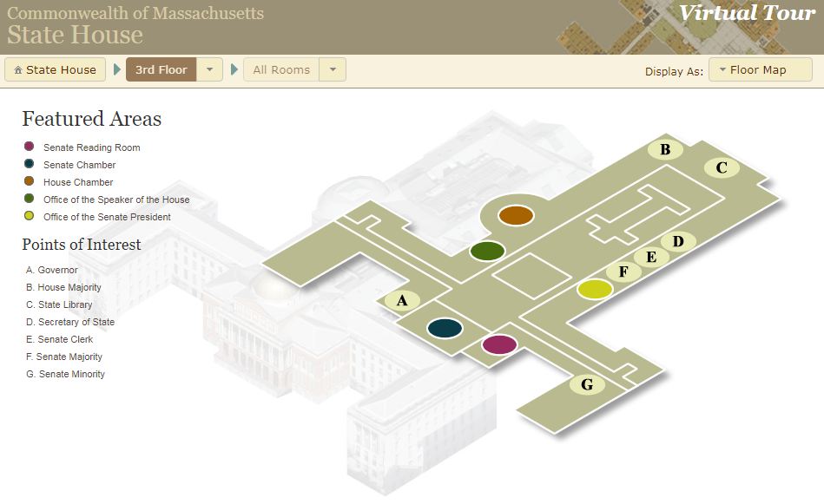This screenshot has height=504, width=824.
Task: Click the All Rooms breadcrumb button
Action: [x=281, y=69]
